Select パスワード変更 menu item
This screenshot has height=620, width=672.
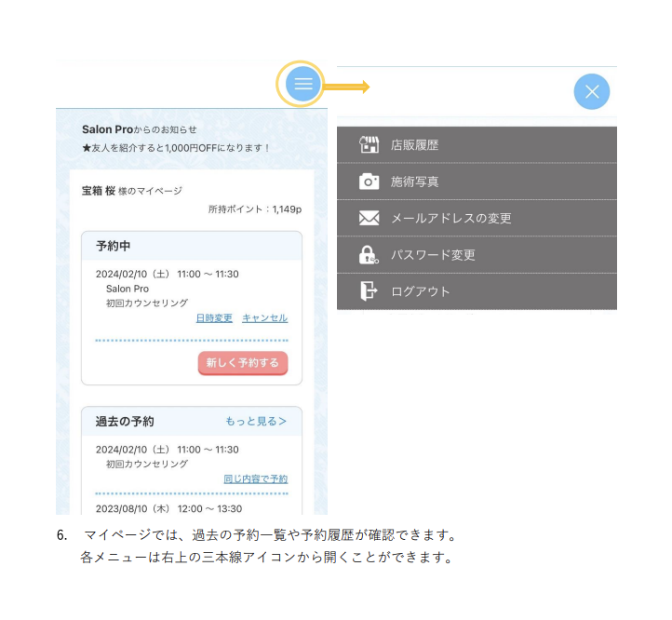(477, 255)
